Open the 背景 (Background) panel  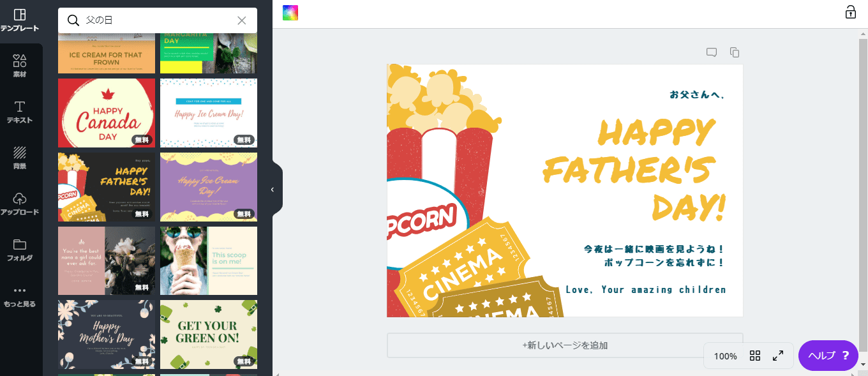[x=20, y=158]
